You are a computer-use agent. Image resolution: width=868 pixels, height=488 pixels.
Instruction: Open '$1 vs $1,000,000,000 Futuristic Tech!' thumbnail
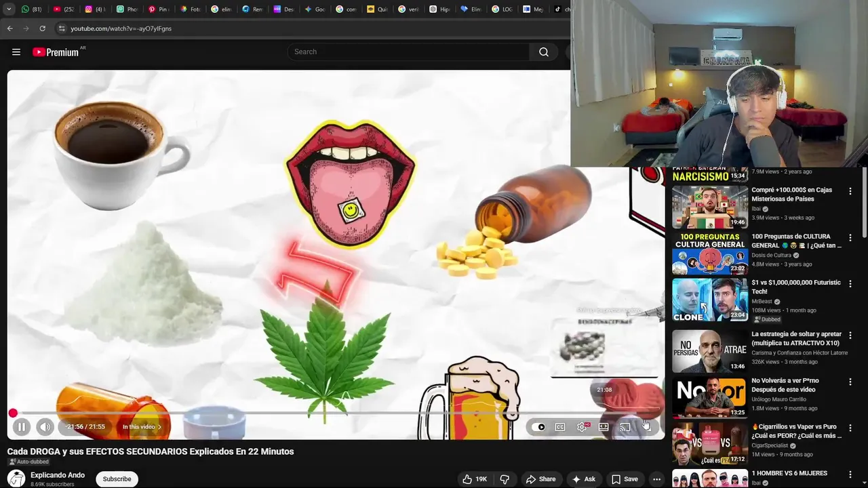click(x=709, y=300)
